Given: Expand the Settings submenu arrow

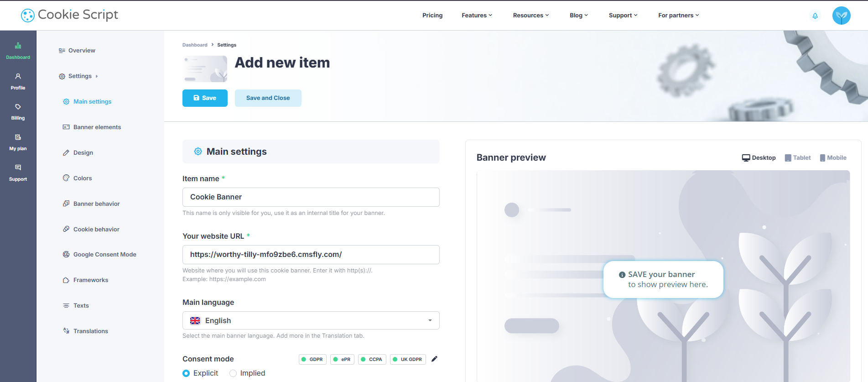Looking at the screenshot, I should 97,77.
